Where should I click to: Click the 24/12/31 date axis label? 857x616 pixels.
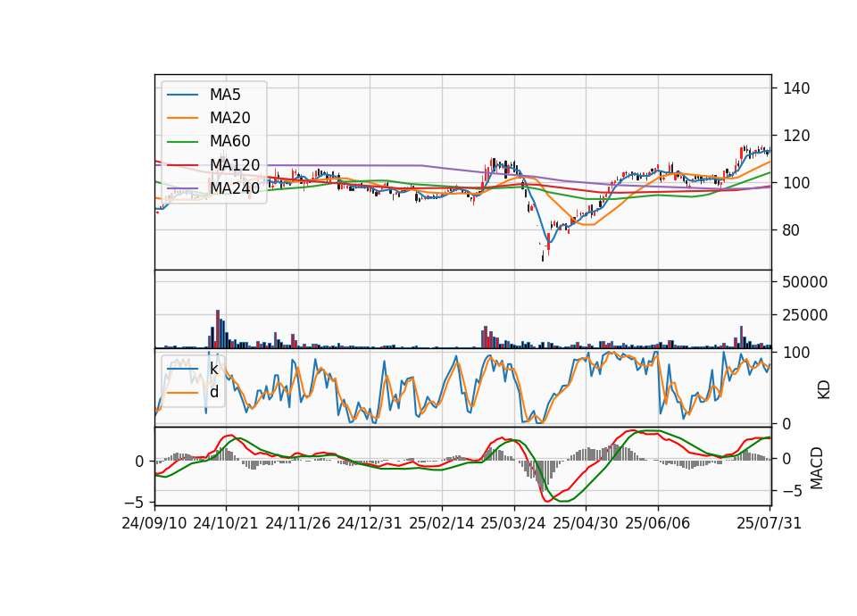(370, 523)
